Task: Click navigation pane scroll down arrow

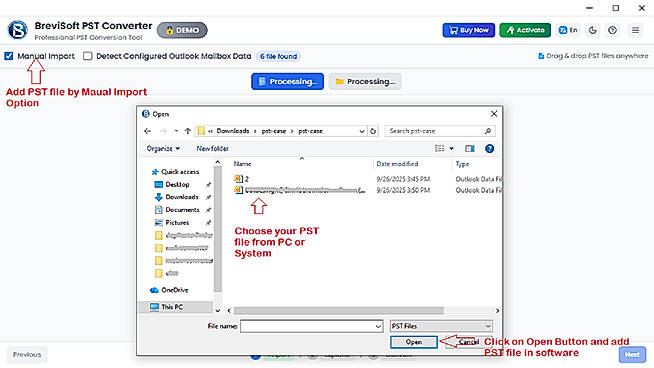Action: click(x=217, y=310)
